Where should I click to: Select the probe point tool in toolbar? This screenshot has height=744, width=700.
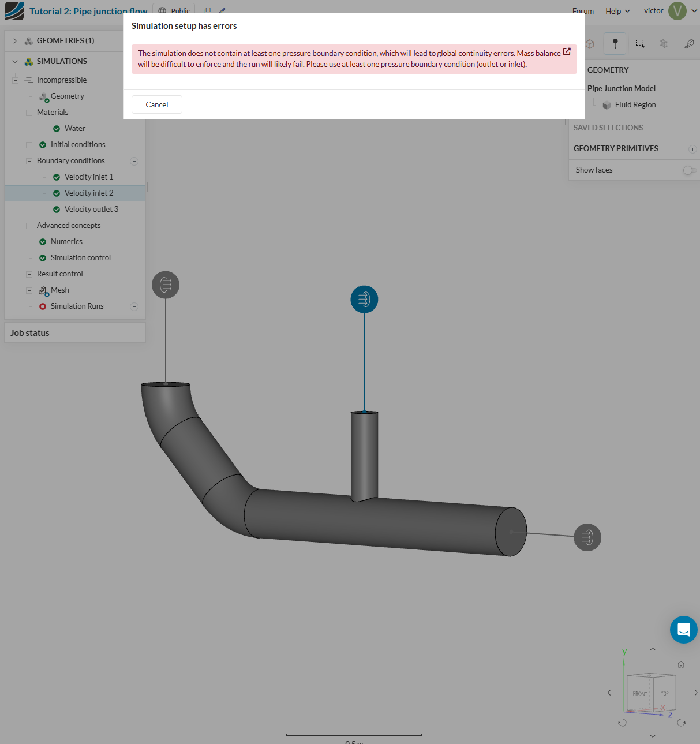coord(615,44)
